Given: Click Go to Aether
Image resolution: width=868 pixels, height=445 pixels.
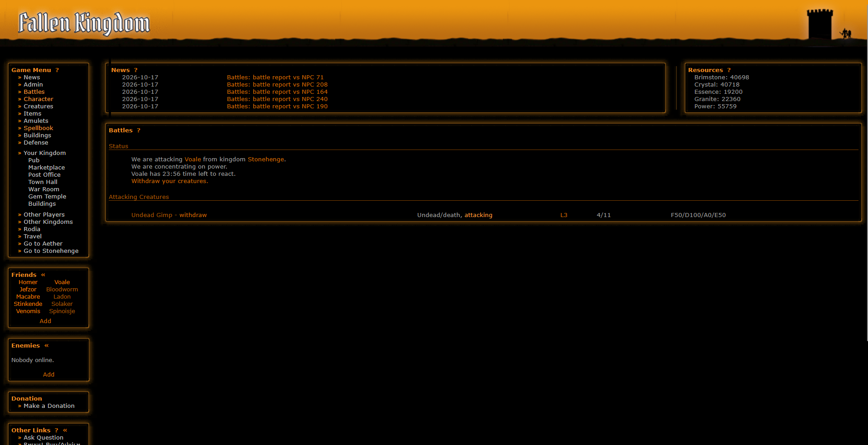Looking at the screenshot, I should (x=43, y=244).
